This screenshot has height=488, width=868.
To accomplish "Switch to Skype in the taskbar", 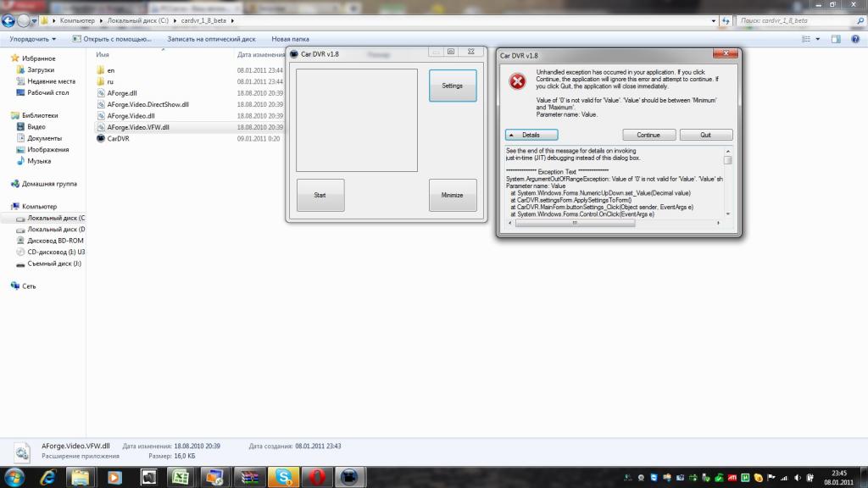I will click(x=283, y=477).
